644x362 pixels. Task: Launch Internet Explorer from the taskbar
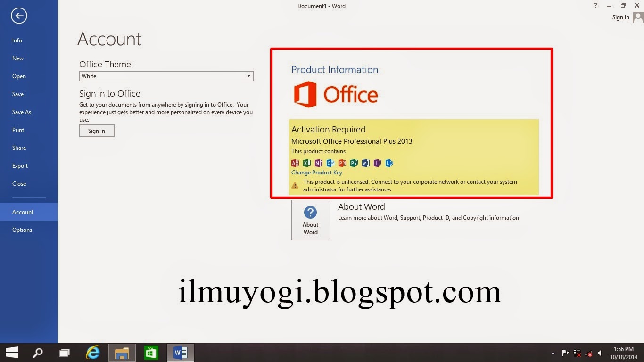(x=93, y=352)
